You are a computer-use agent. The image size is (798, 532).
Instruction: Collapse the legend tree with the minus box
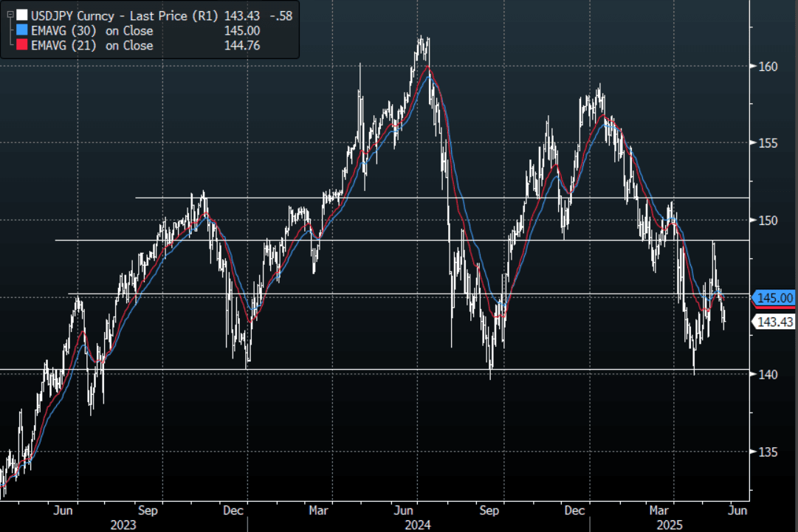(x=8, y=15)
